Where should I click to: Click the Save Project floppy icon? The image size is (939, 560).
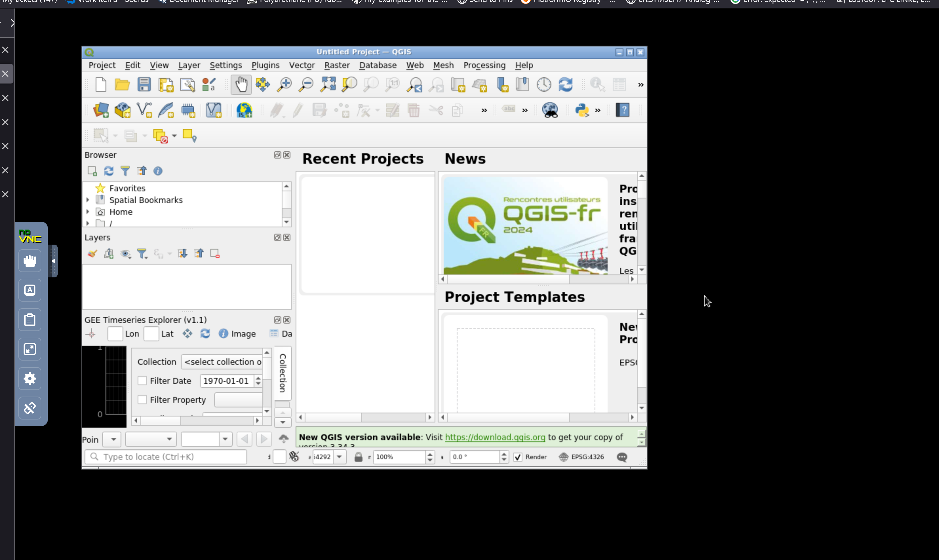point(144,84)
